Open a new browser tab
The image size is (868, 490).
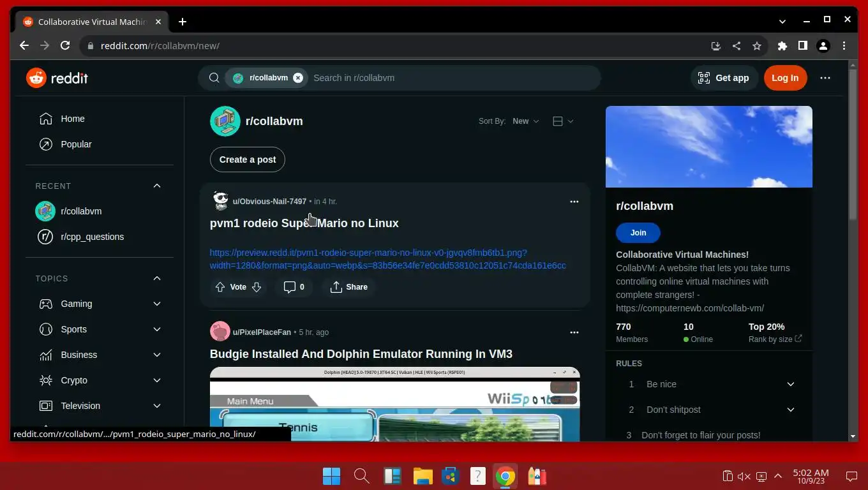pyautogui.click(x=183, y=22)
